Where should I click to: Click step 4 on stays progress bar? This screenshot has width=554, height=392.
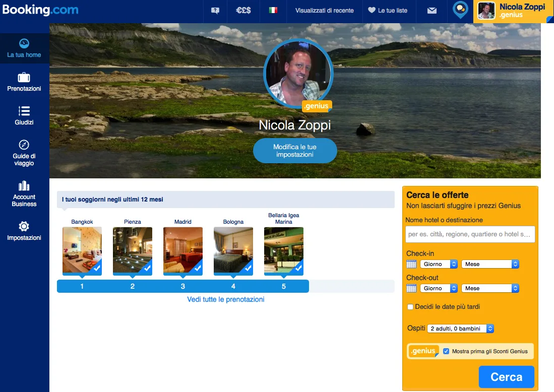click(233, 286)
